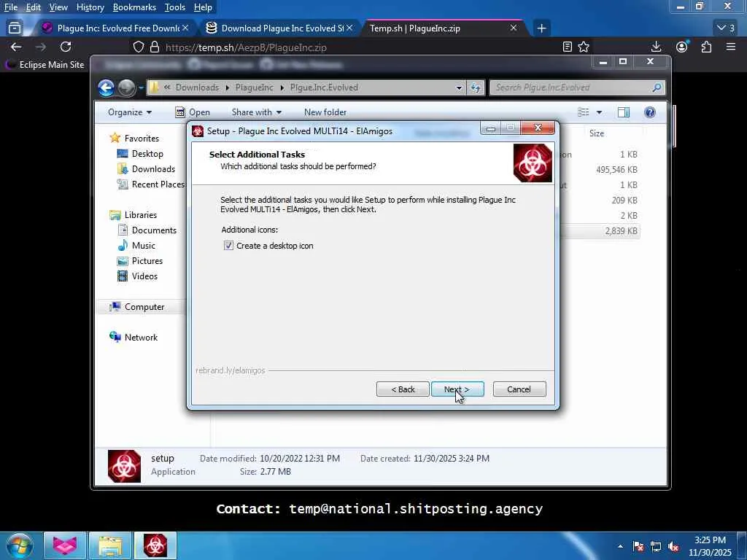Click PlagueInc in the Explorer address path
747x560 pixels.
[255, 87]
